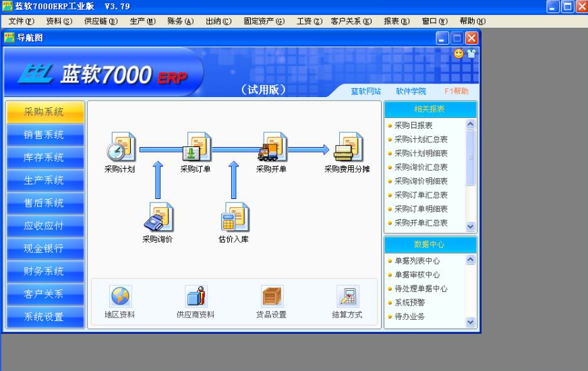Open the 资料(S) menu
Viewport: 588px width, 371px height.
(59, 22)
